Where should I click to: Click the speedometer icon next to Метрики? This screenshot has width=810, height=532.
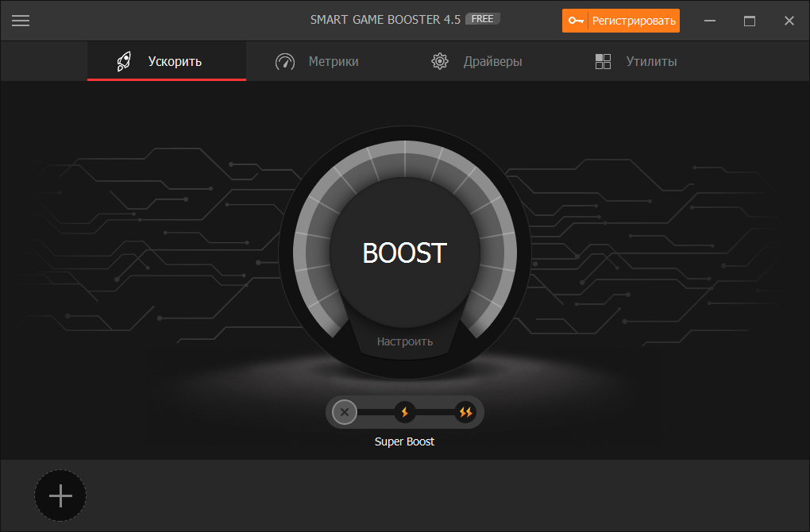coord(284,60)
